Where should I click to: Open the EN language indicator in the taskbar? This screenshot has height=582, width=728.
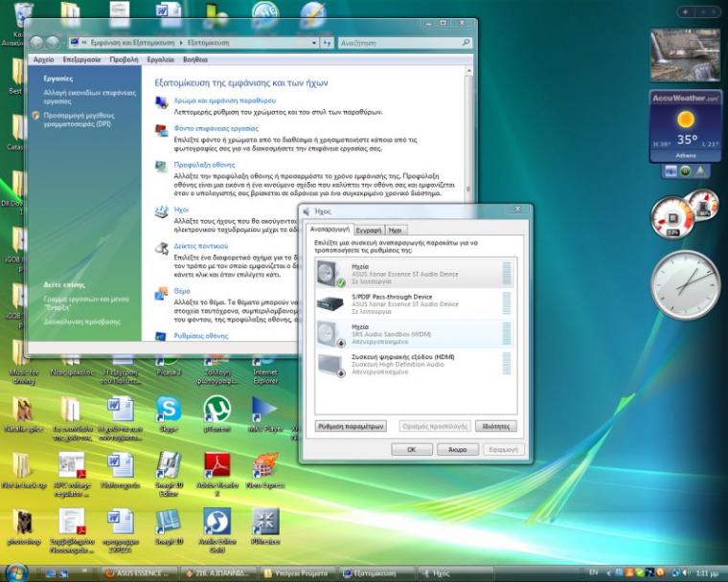coord(593,571)
